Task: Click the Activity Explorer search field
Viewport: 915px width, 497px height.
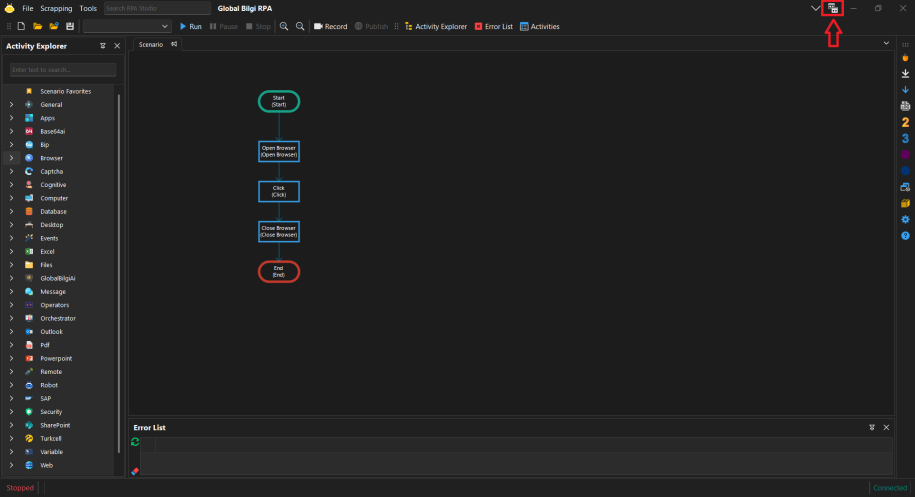Action: coord(63,70)
